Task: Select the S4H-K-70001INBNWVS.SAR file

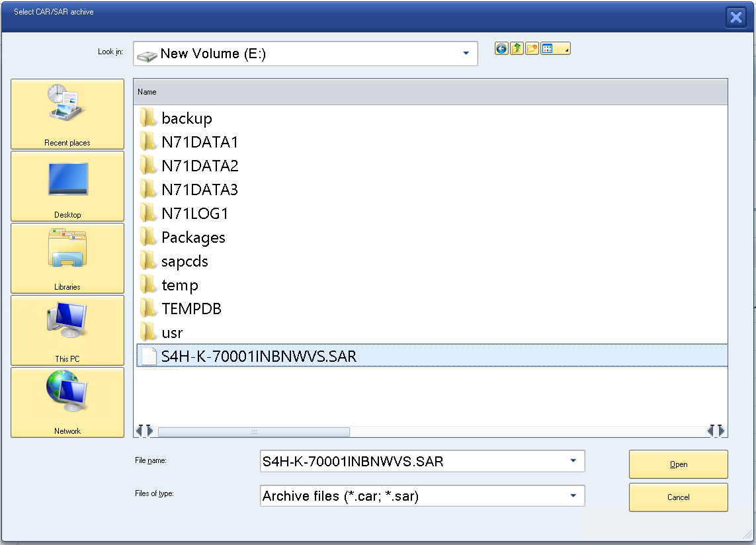Action: coord(258,356)
